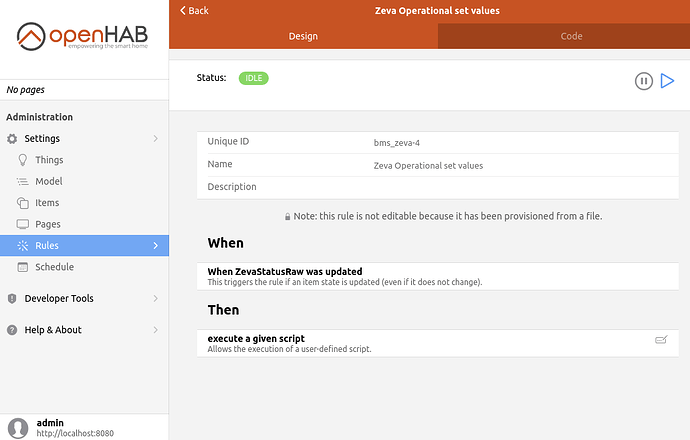Go Back using header link
This screenshot has width=690, height=440.
[x=195, y=10]
